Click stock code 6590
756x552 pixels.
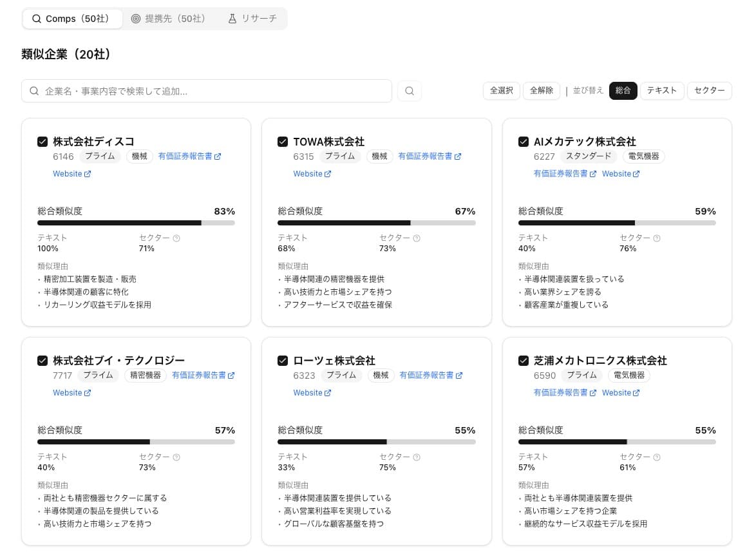[x=545, y=376]
